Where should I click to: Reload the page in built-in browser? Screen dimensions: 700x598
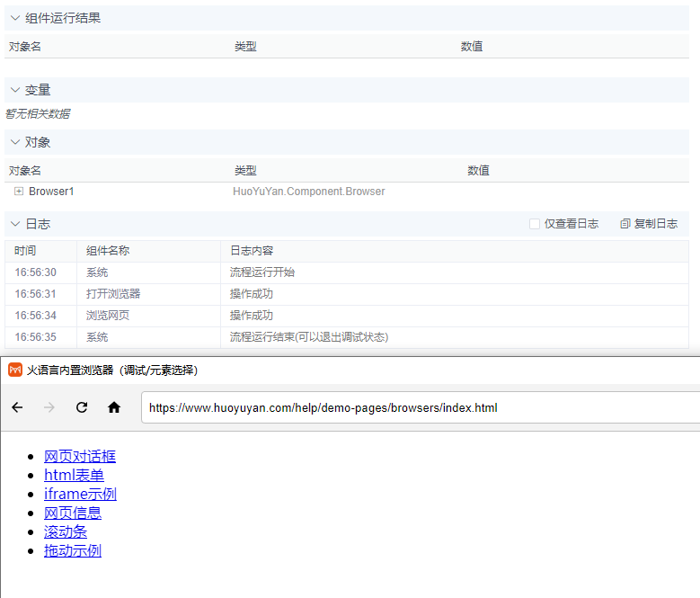pos(82,407)
